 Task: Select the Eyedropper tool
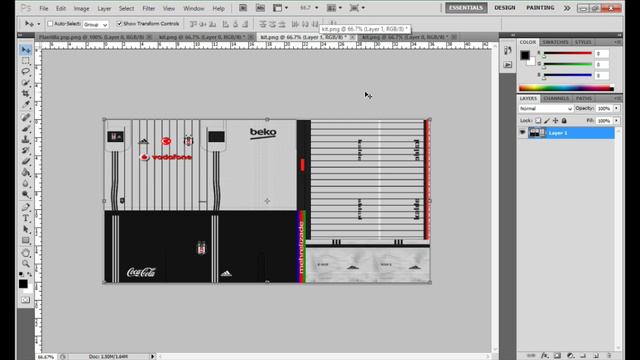tap(26, 104)
